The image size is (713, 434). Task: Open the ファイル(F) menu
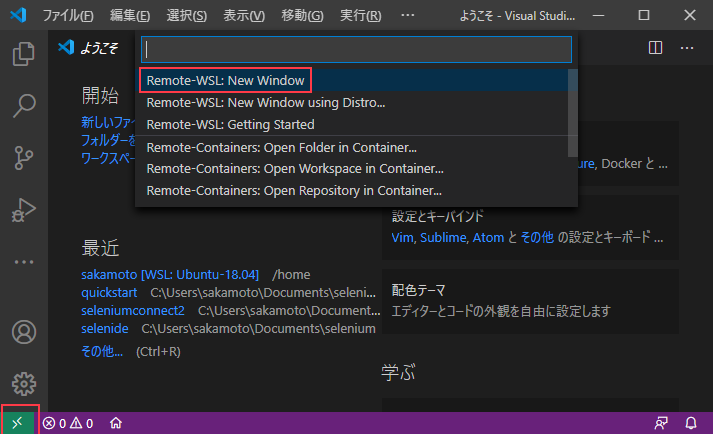coord(68,16)
